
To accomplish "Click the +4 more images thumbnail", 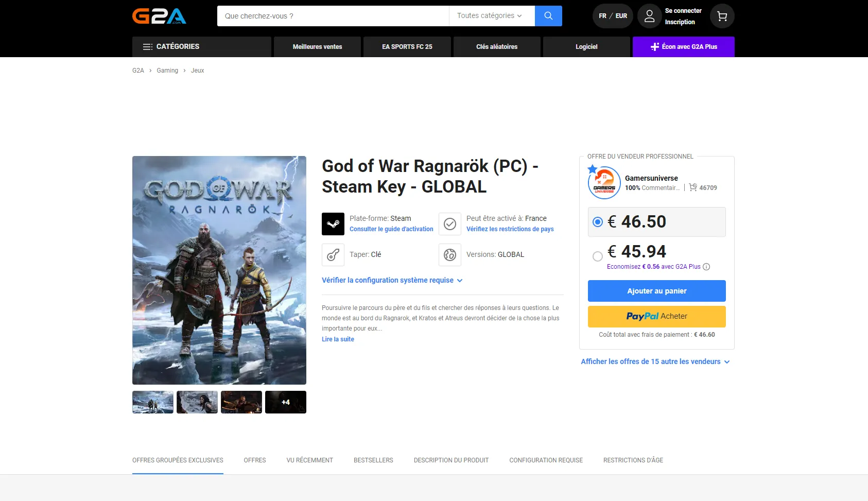I will point(286,402).
